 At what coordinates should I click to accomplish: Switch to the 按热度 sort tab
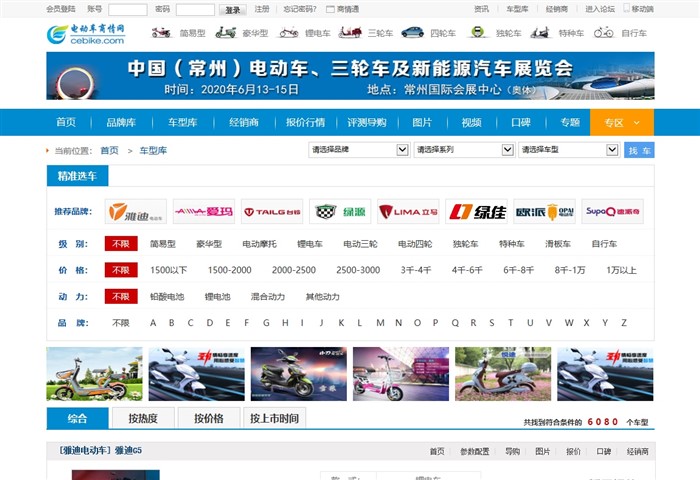coord(143,418)
